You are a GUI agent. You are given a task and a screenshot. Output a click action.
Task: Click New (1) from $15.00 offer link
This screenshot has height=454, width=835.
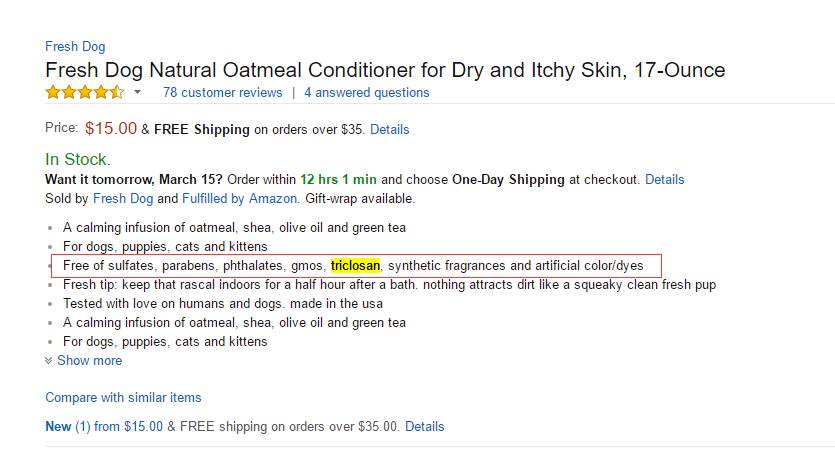pos(103,426)
